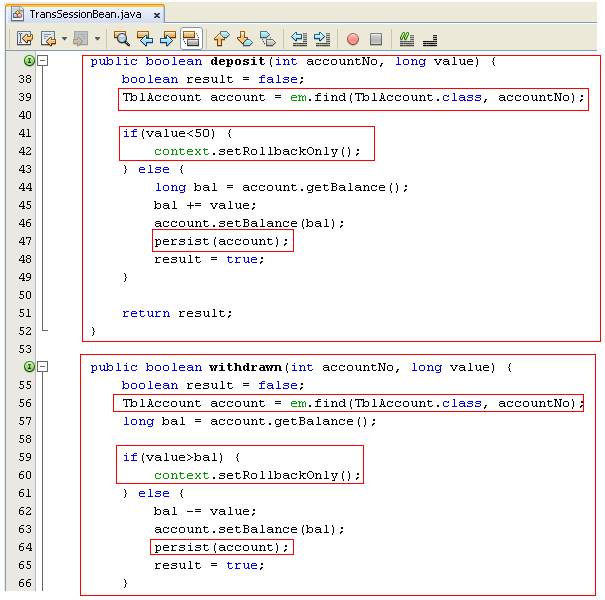Open the Back history dropdown arrow

pyautogui.click(x=64, y=39)
